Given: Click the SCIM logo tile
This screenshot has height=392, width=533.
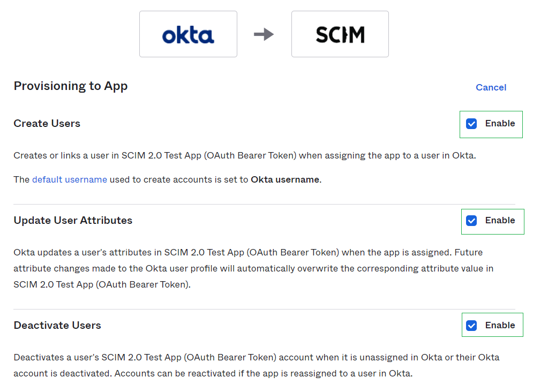Looking at the screenshot, I should (x=340, y=34).
